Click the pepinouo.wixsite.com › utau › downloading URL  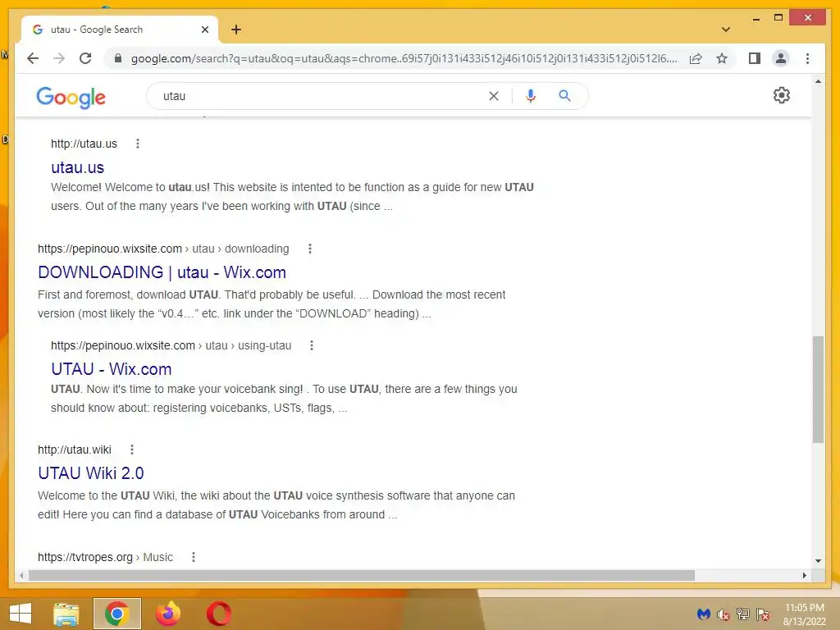coord(163,249)
